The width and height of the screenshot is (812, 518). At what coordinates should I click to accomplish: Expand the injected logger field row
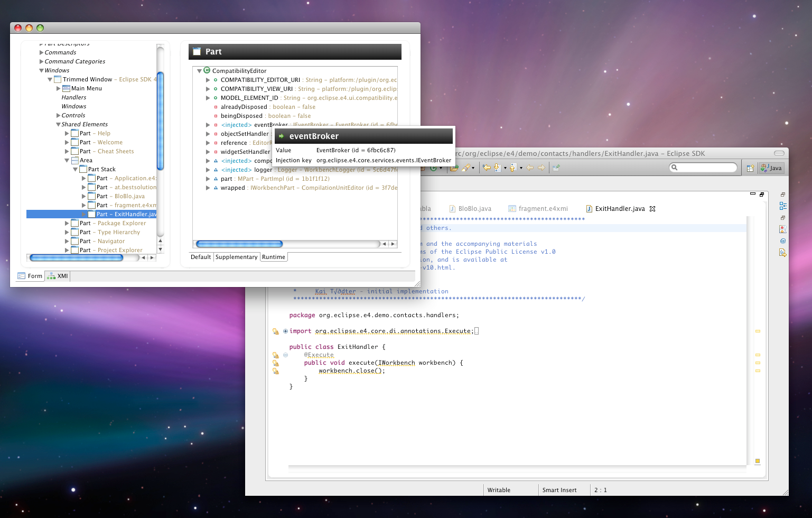tap(208, 170)
